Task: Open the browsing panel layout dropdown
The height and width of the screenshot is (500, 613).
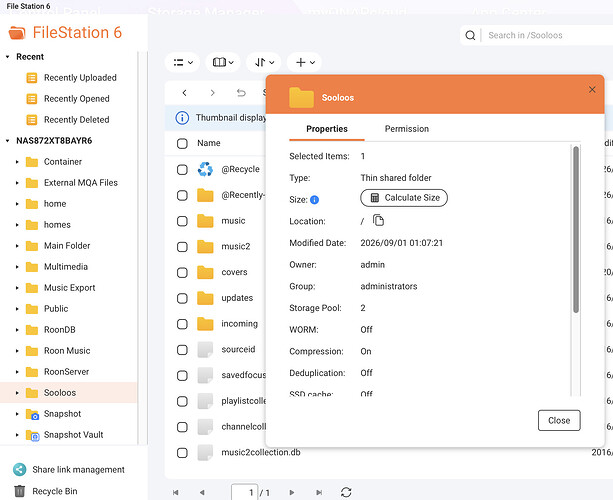Action: pos(223,63)
